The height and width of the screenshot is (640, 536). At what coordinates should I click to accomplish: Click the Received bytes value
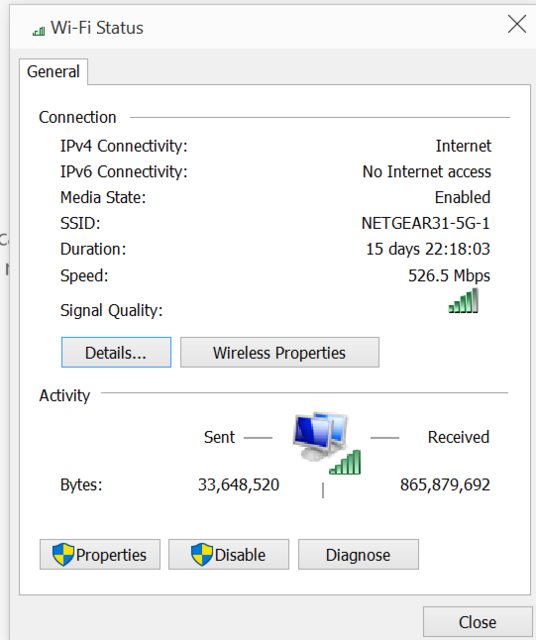click(445, 484)
